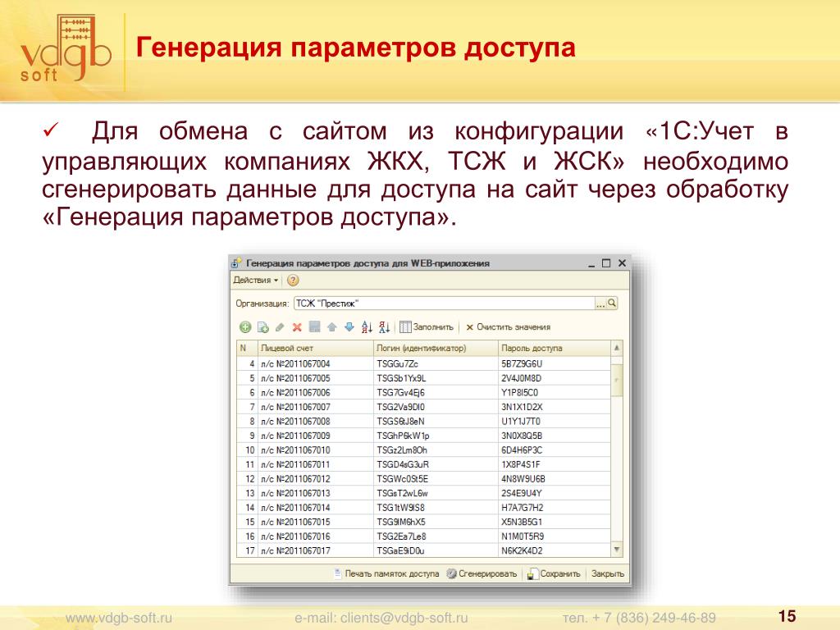
Task: Select cell л/с №2011067010
Action: [315, 450]
